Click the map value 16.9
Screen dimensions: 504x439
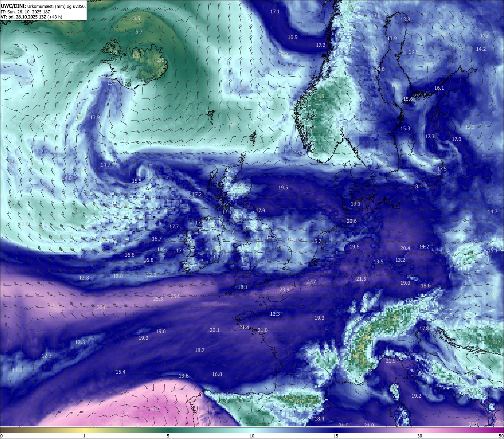tap(293, 37)
